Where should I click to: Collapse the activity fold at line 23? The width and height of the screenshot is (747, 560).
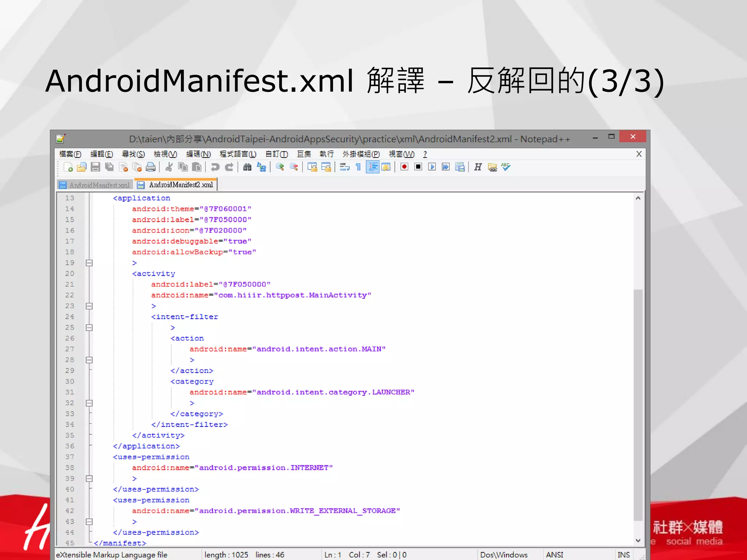(x=89, y=306)
